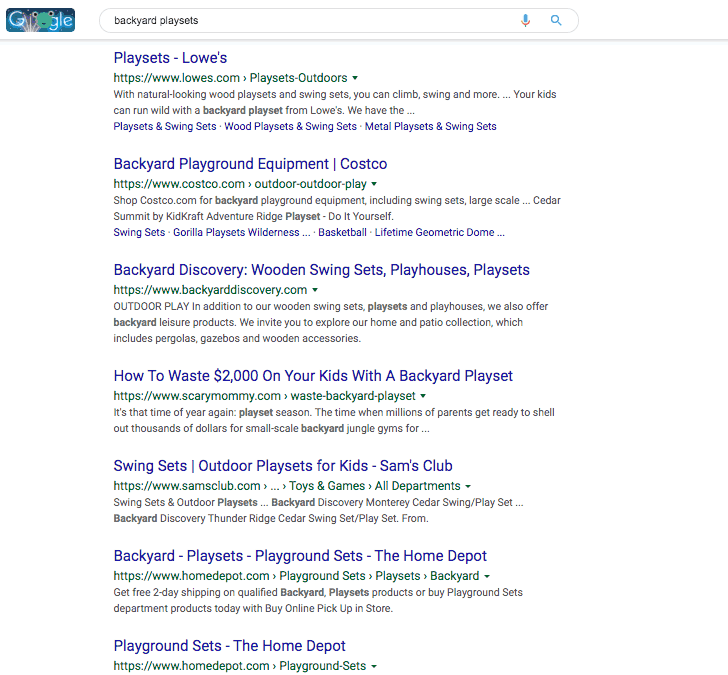Expand dropdown arrow after samsclub.com All Departments
The width and height of the screenshot is (728, 675).
[x=468, y=486]
